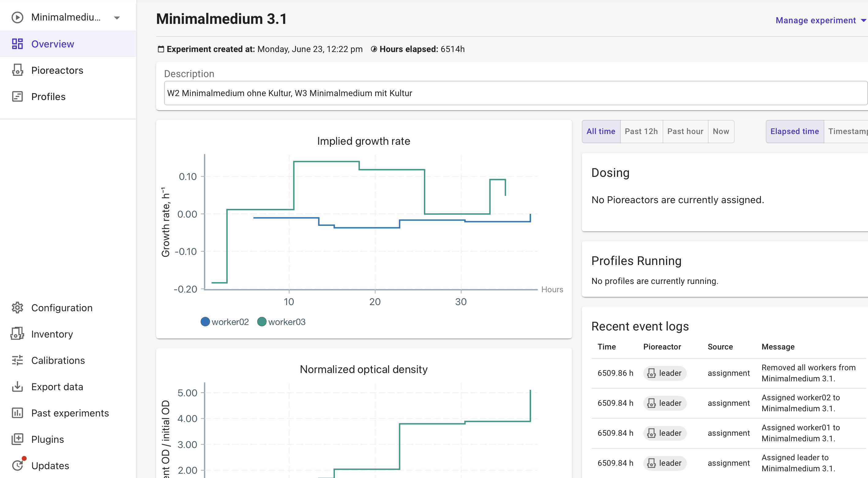868x478 pixels.
Task: Select the Past hour time range
Action: coord(685,131)
